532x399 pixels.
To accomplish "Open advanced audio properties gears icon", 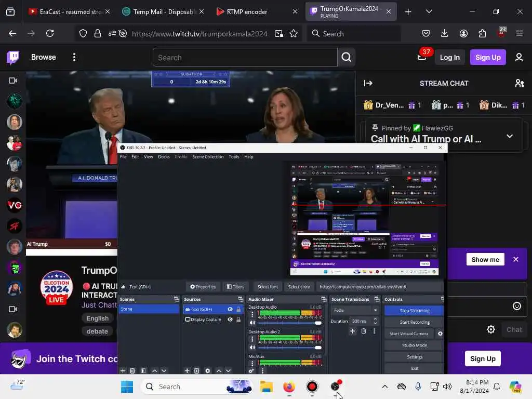I will click(x=251, y=371).
